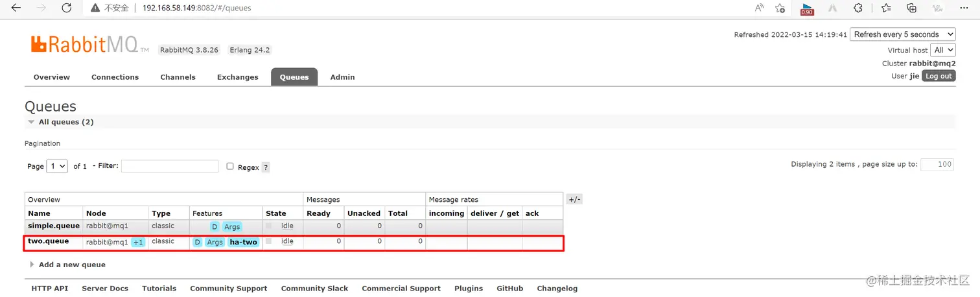
Task: Click the +1 mirror badge for two.queue
Action: (138, 243)
